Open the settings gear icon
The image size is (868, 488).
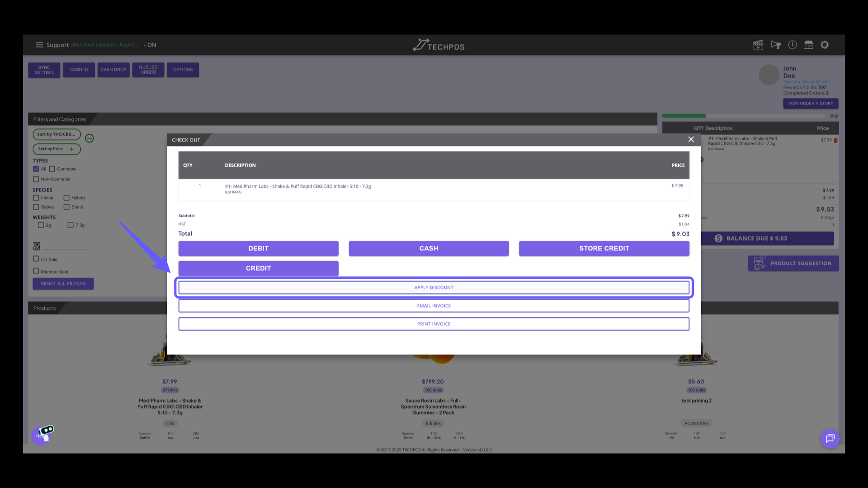point(825,45)
